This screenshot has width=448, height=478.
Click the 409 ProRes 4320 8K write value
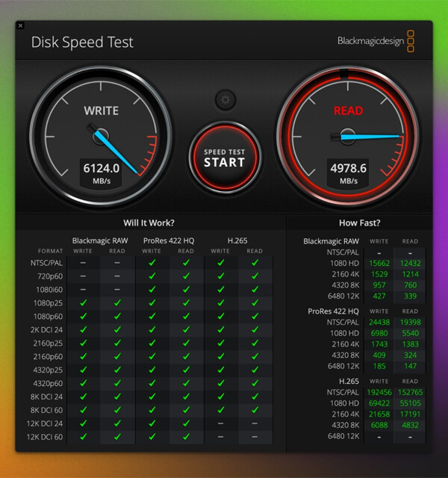379,356
